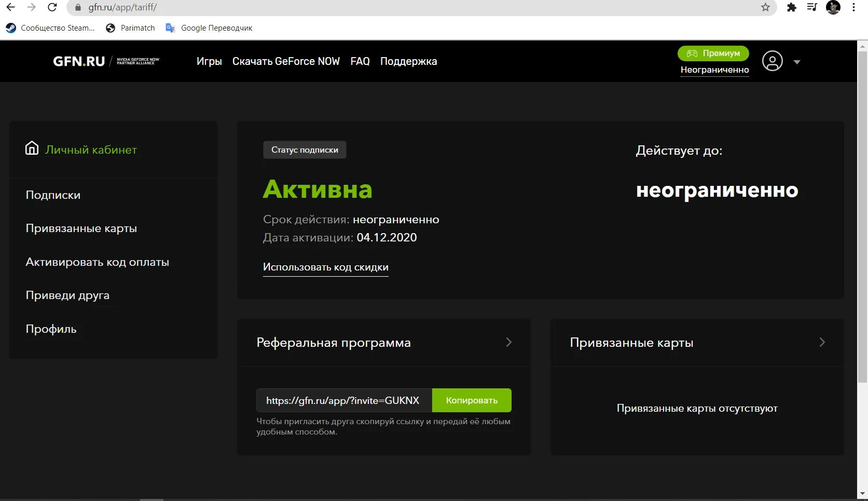Click the Неограниченно link under Премиум

click(x=714, y=70)
